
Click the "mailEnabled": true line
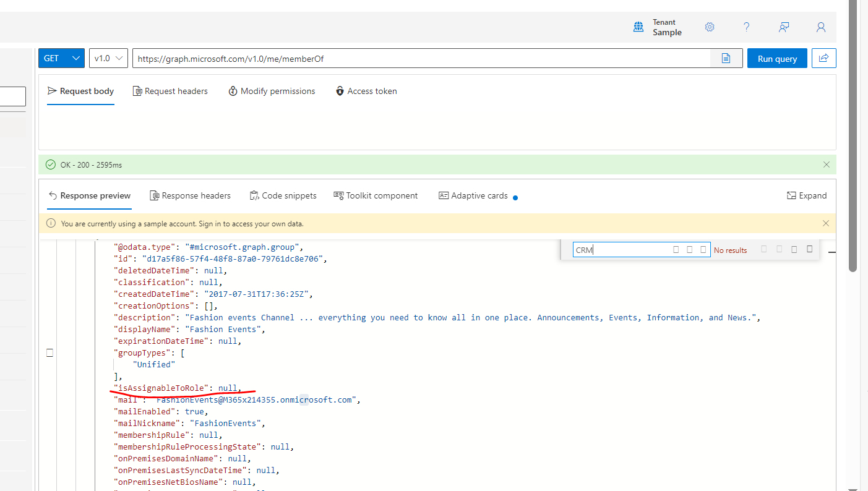click(x=161, y=411)
